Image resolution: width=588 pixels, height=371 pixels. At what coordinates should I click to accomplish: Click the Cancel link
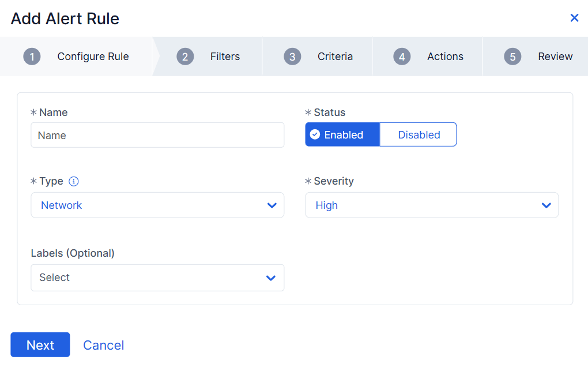(104, 345)
